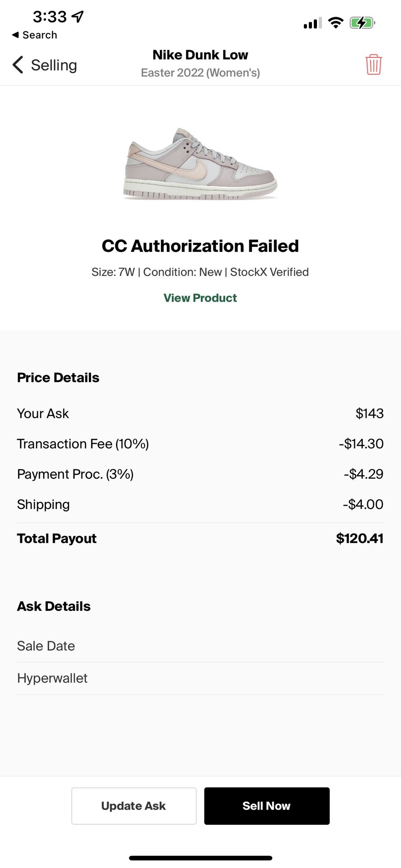Image resolution: width=401 pixels, height=868 pixels.
Task: Tap the home indicator bar at bottom
Action: [200, 857]
